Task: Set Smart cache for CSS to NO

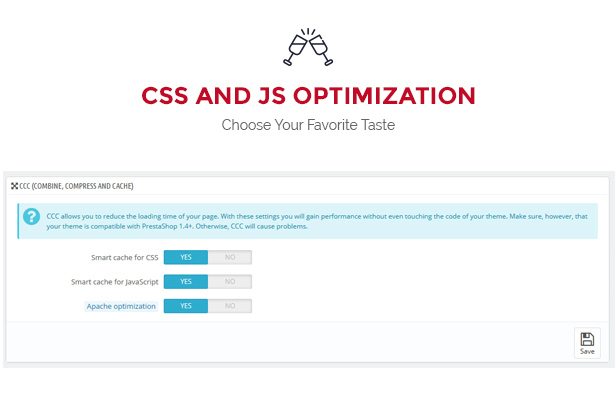Action: click(230, 257)
